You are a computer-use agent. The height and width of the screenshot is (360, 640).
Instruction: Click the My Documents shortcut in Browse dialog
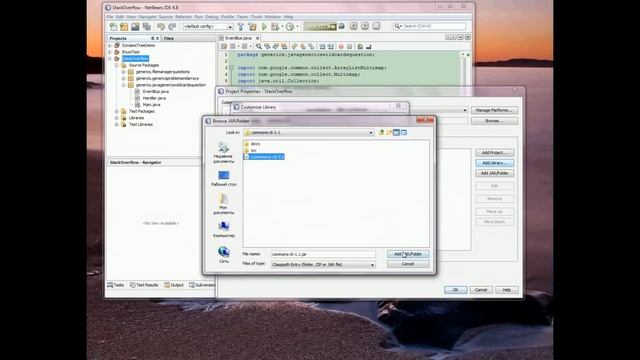pos(223,204)
